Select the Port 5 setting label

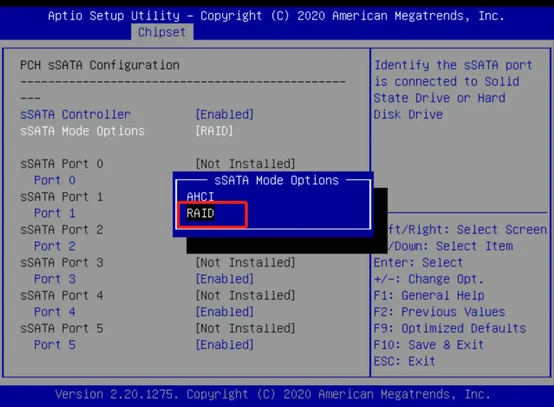click(55, 345)
